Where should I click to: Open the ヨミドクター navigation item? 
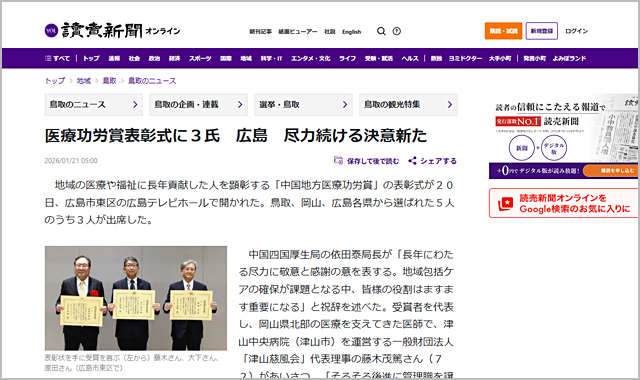tap(465, 58)
